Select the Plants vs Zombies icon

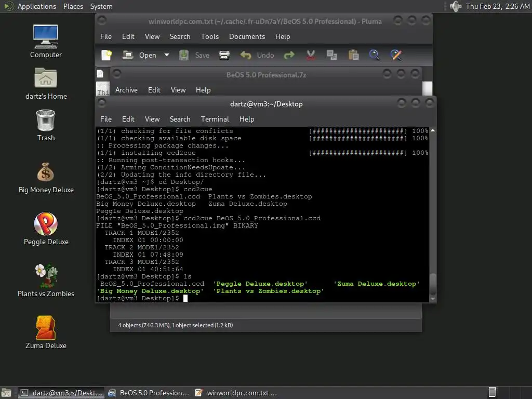click(46, 281)
